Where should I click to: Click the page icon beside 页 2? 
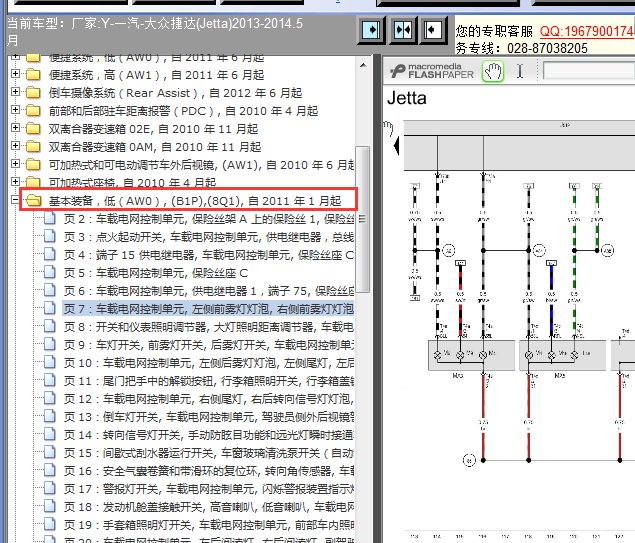(x=50, y=218)
